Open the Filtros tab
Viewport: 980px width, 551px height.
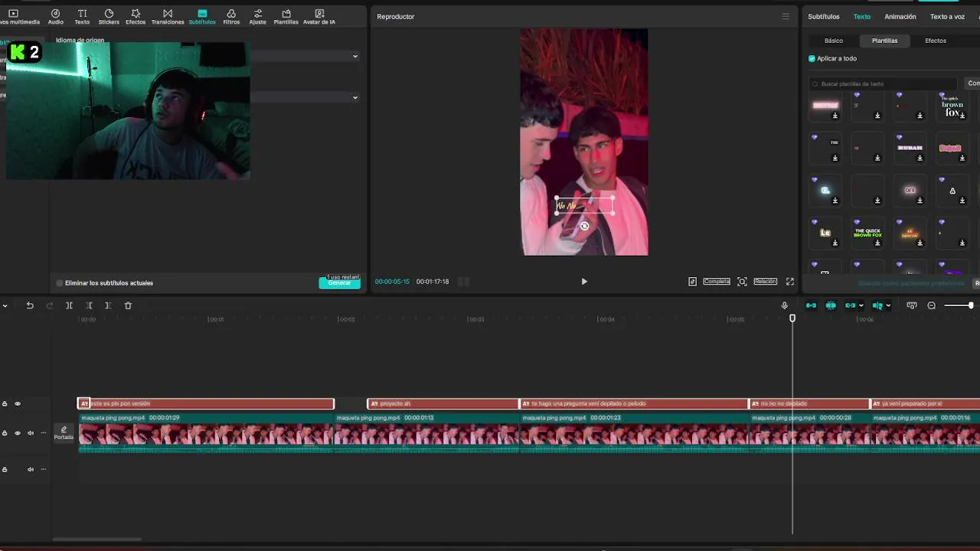pyautogui.click(x=231, y=17)
